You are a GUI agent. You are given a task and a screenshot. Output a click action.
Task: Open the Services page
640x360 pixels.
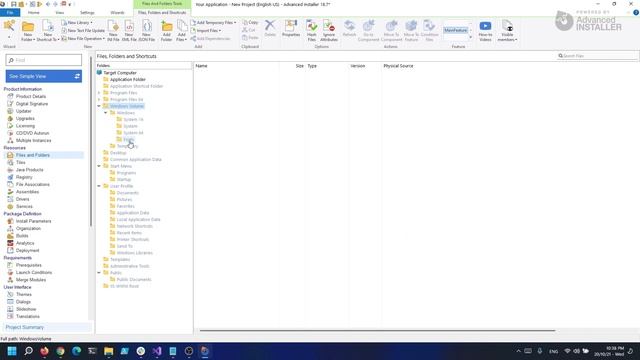[x=24, y=207]
